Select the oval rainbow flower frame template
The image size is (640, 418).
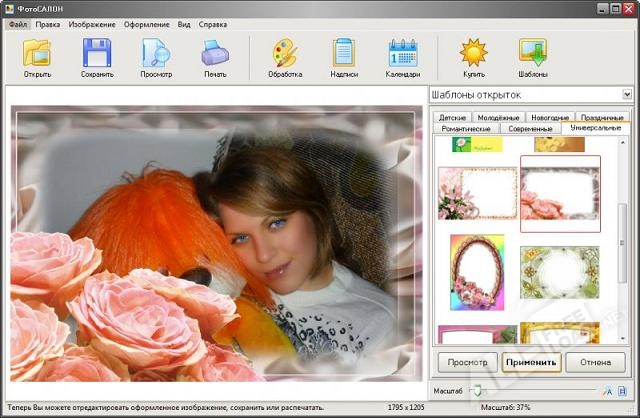477,273
